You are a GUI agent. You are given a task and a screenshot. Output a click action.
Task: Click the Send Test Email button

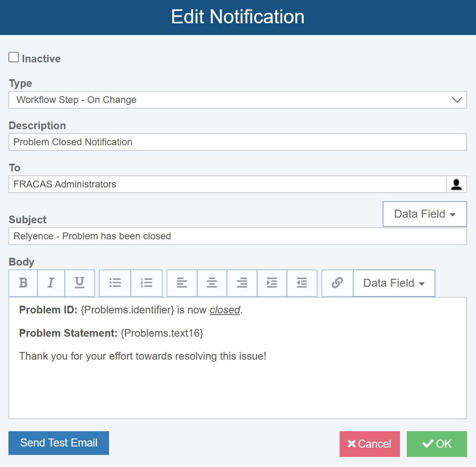pyautogui.click(x=59, y=443)
